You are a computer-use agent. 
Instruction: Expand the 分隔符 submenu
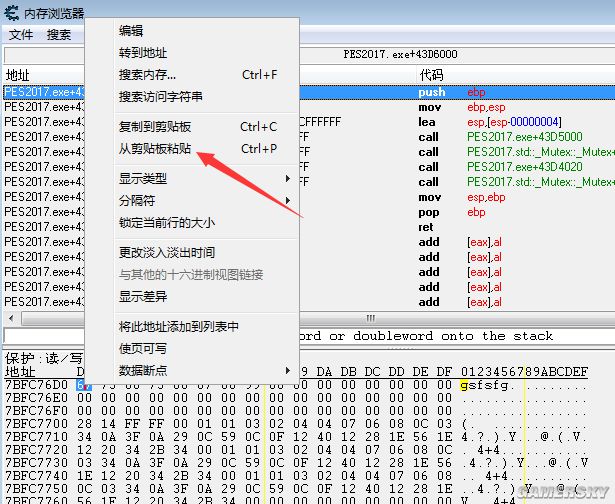[x=137, y=201]
